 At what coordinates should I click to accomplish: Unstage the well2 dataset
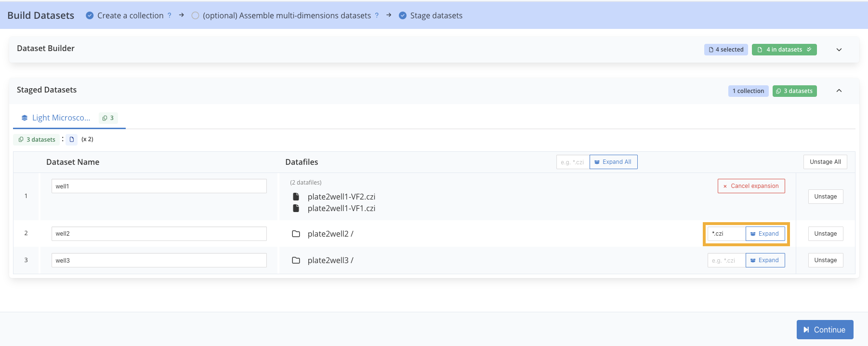point(825,234)
